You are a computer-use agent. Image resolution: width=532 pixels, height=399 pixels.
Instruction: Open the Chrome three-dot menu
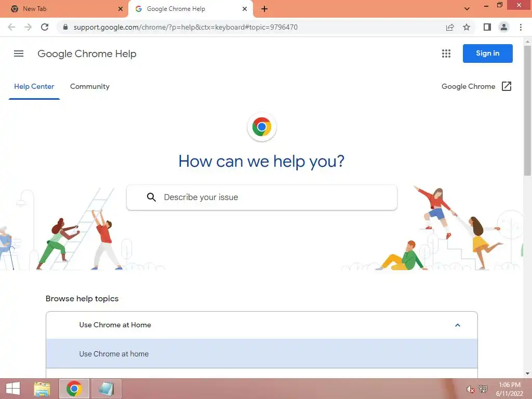pos(521,27)
